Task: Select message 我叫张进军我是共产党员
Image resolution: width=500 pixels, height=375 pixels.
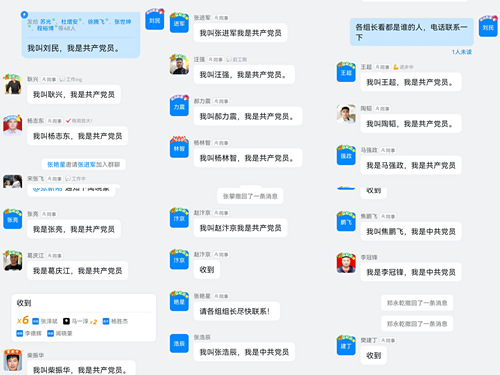Action: (x=240, y=33)
